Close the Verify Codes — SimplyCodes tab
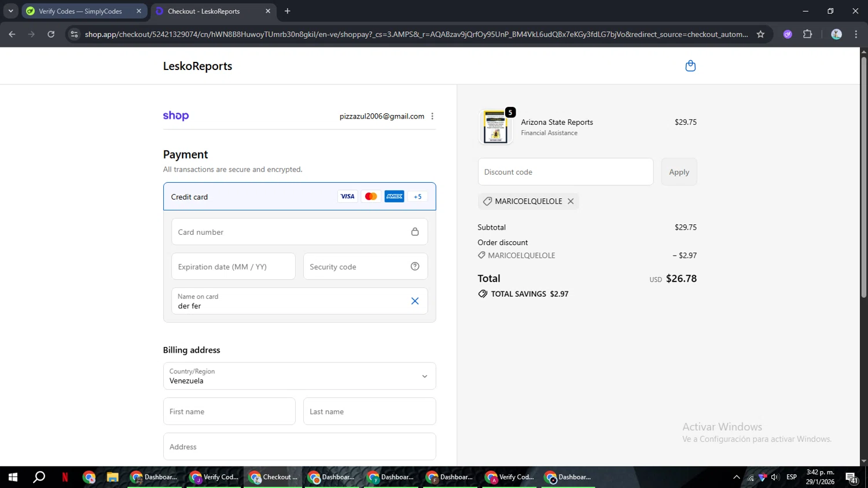Image resolution: width=868 pixels, height=488 pixels. 139,11
